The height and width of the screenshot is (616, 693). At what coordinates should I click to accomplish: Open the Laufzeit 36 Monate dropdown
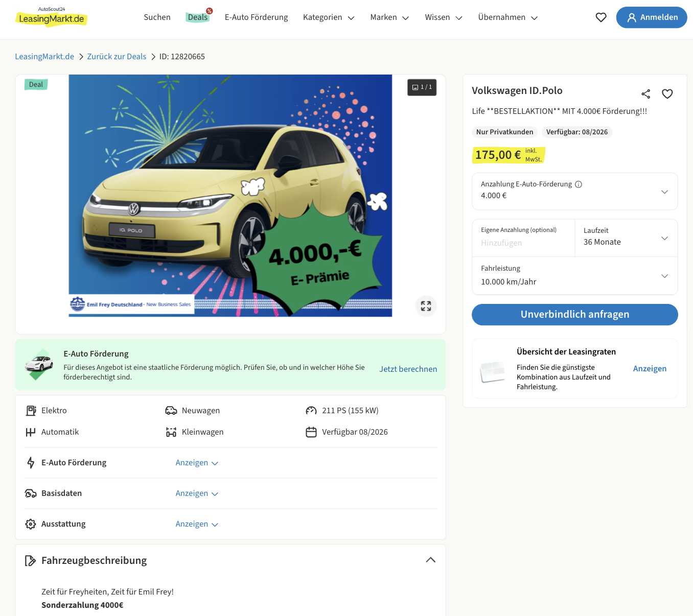click(626, 238)
